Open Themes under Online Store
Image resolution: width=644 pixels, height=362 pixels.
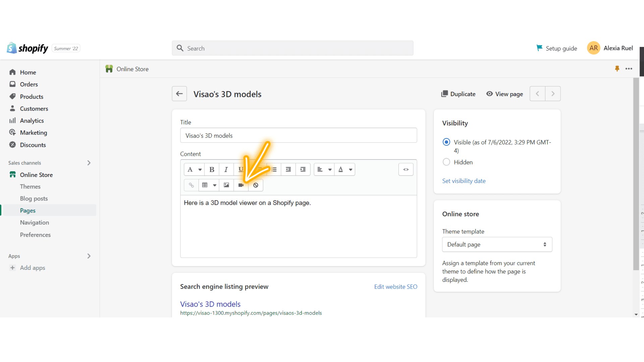click(30, 187)
